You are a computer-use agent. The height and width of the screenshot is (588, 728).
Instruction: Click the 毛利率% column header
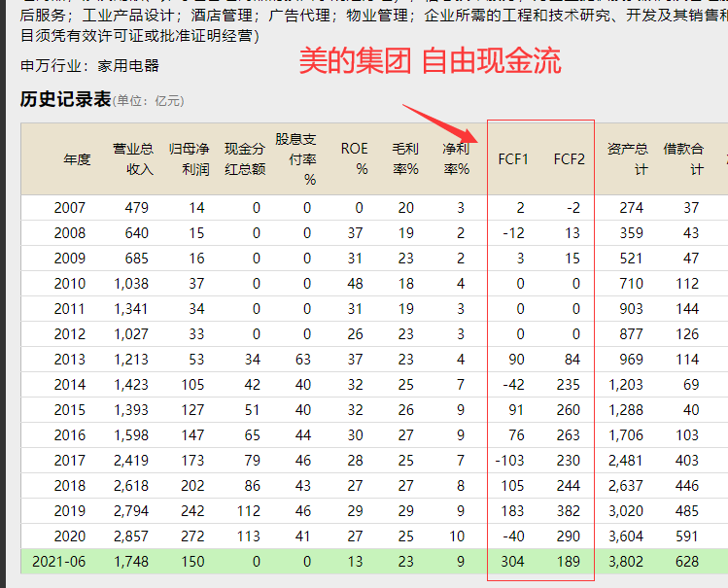click(x=405, y=159)
